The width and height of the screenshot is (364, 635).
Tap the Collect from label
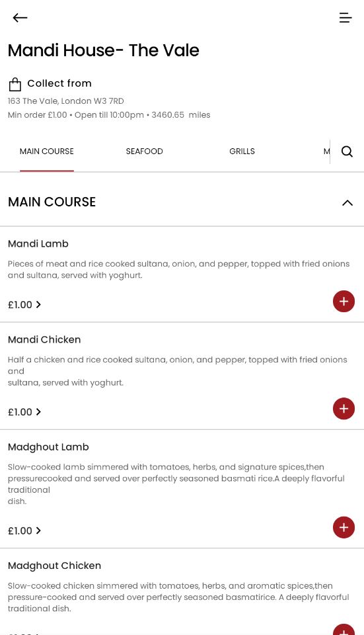tap(59, 83)
